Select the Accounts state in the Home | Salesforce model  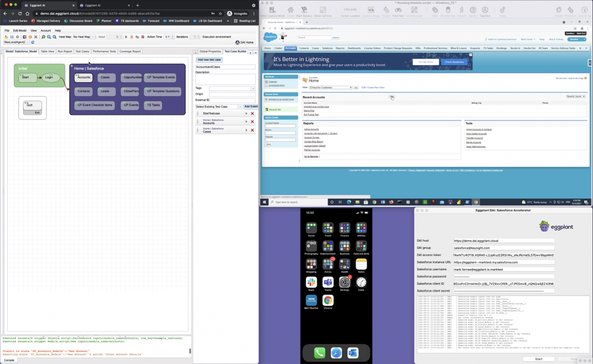pyautogui.click(x=83, y=78)
